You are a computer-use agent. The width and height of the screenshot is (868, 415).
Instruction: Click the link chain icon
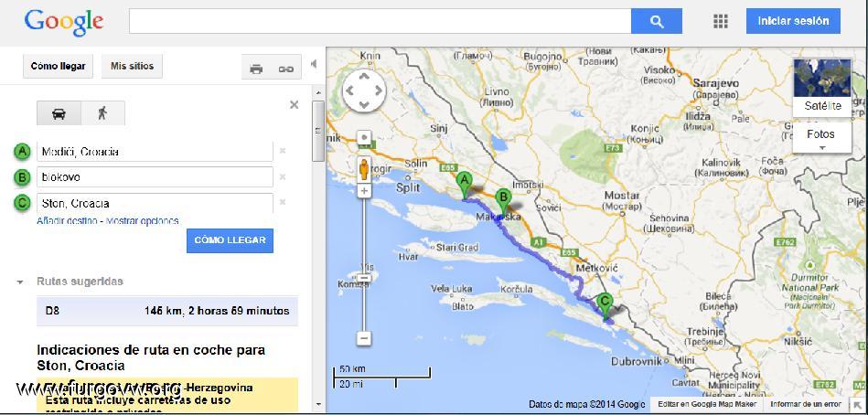point(285,69)
